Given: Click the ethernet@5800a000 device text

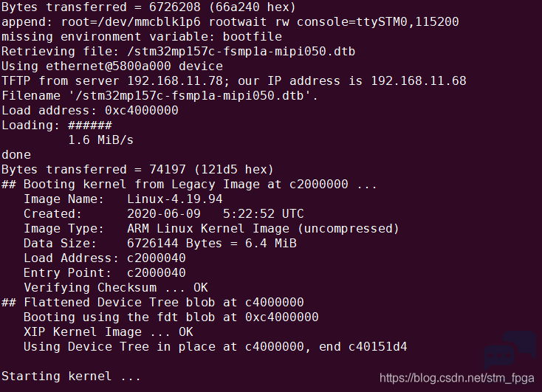Looking at the screenshot, I should pyautogui.click(x=109, y=66).
